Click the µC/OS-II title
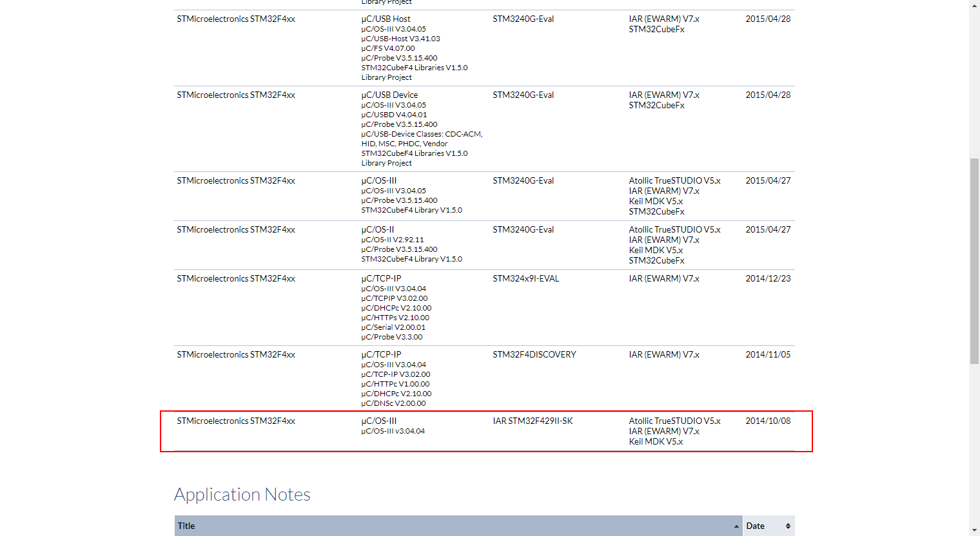The height and width of the screenshot is (536, 980). point(378,230)
